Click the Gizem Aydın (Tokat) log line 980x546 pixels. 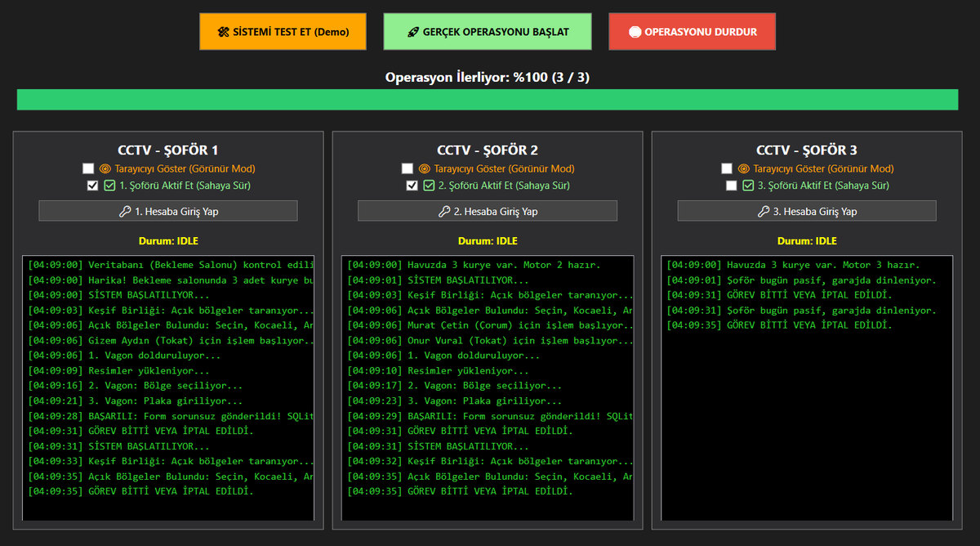pyautogui.click(x=171, y=340)
